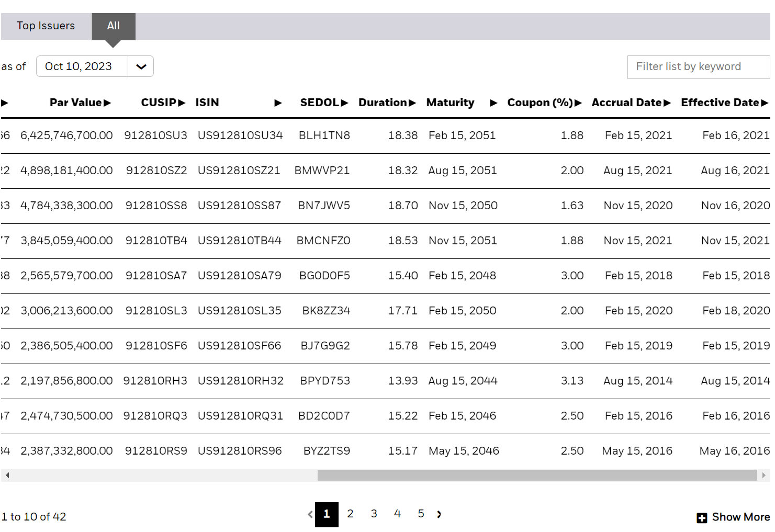The height and width of the screenshot is (532, 775).
Task: Select the All tab
Action: [114, 26]
